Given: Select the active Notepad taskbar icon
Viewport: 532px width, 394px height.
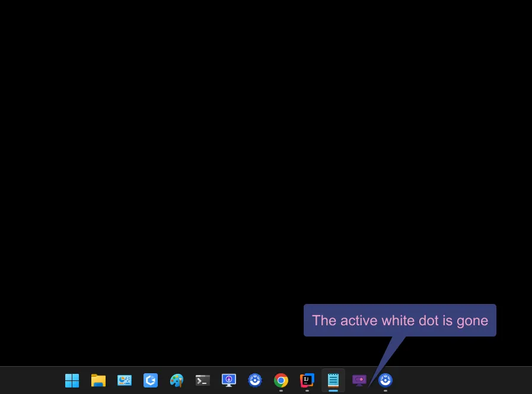Looking at the screenshot, I should click(333, 380).
